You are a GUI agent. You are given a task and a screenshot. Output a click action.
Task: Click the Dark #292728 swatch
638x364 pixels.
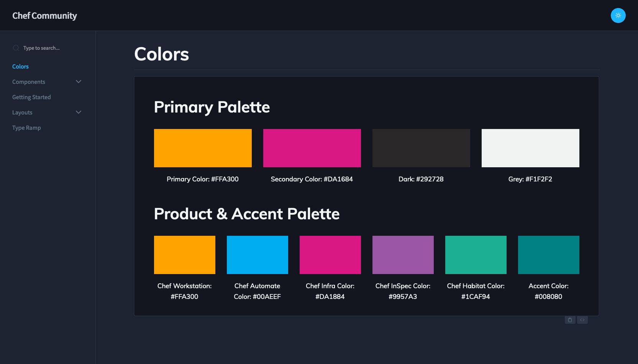(x=421, y=148)
